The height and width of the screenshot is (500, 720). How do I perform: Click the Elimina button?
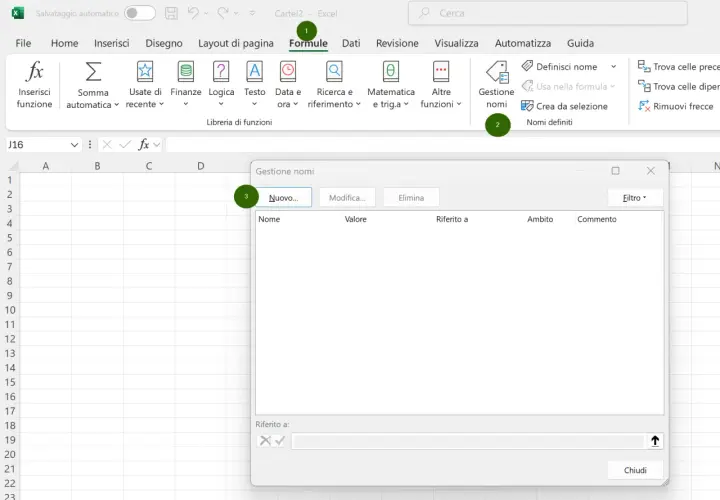[411, 198]
